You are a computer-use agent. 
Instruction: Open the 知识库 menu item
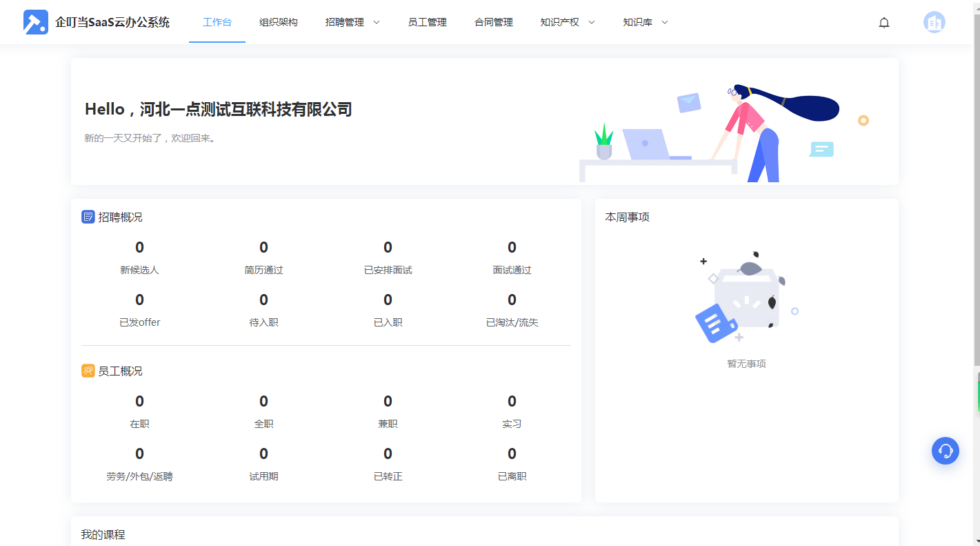pyautogui.click(x=638, y=22)
